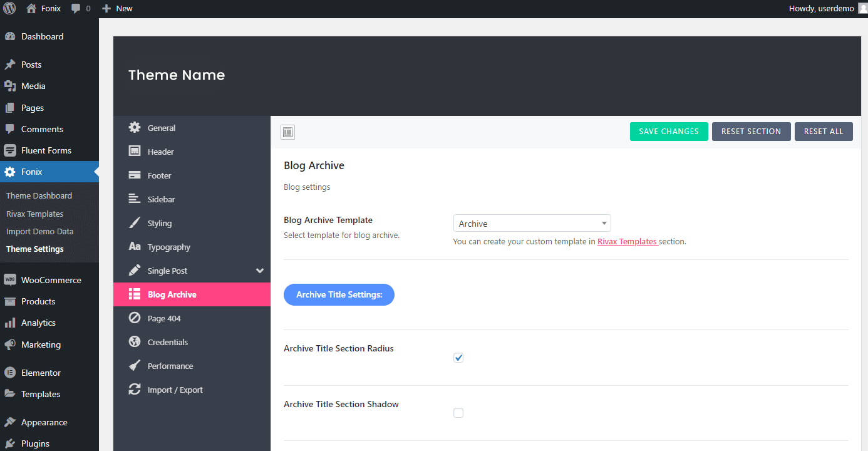
Task: Click the Archive Title Settings pill
Action: coord(339,294)
